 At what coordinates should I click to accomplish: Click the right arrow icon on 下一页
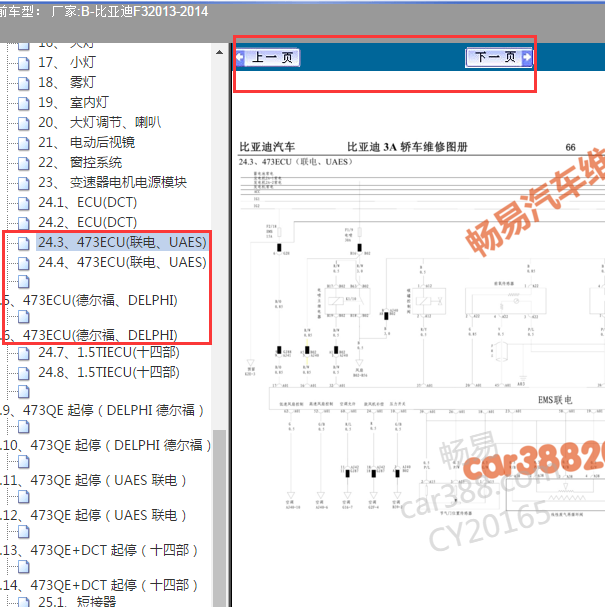(x=527, y=58)
